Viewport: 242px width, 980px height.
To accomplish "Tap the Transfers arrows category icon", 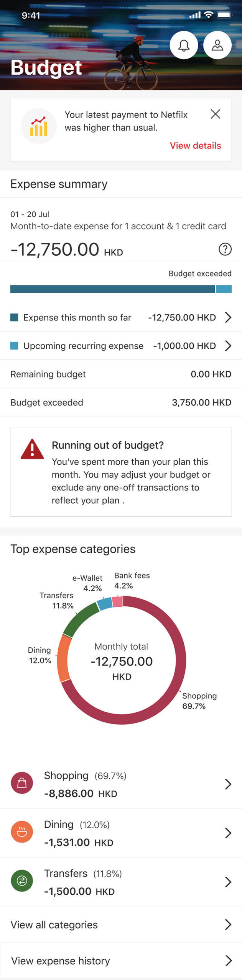I will 22,881.
